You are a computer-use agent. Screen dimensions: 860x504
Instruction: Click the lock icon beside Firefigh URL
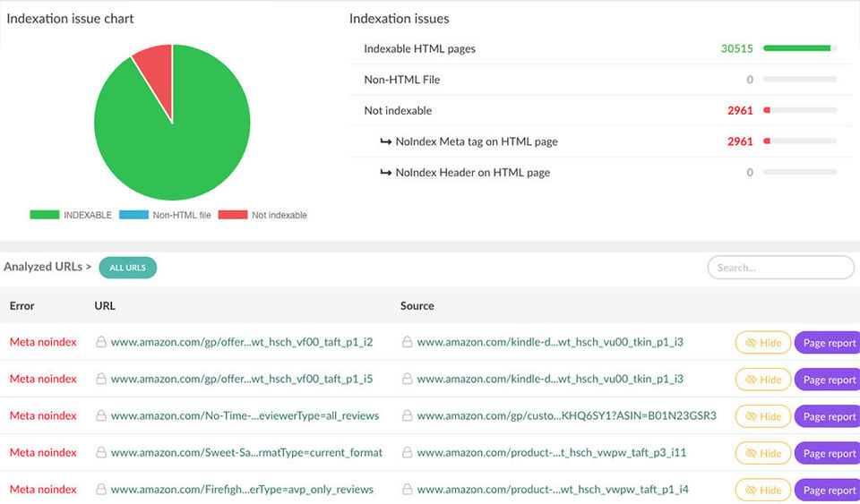click(101, 490)
